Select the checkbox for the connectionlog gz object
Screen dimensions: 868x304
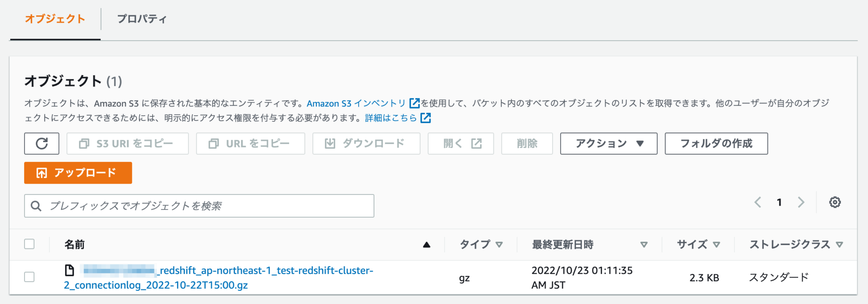pyautogui.click(x=30, y=277)
